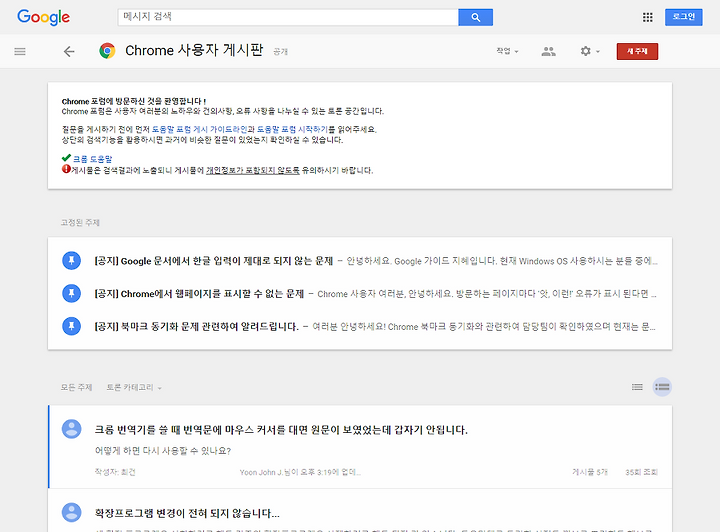Open the 도움말 포럼 게시 가이드라인 link
Screen dimensions: 720x532
tap(200, 129)
